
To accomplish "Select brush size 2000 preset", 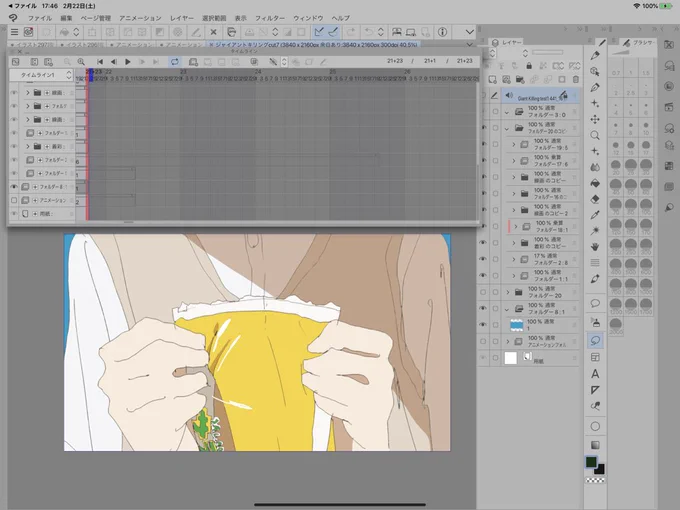I will coord(615,325).
